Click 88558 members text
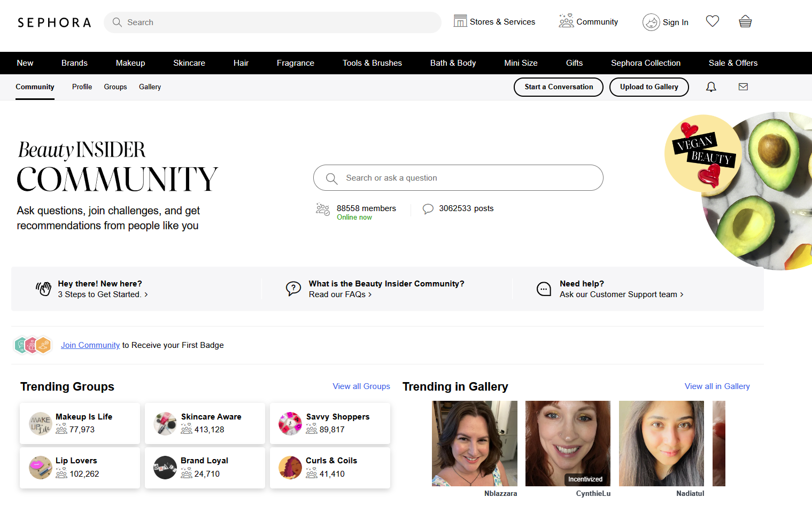Viewport: 812px width, 505px height. [366, 208]
